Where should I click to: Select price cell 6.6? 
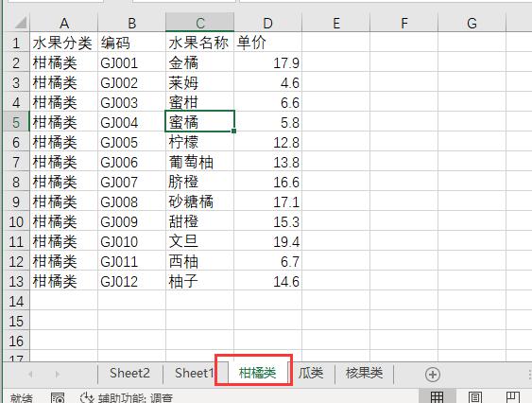pyautogui.click(x=267, y=102)
